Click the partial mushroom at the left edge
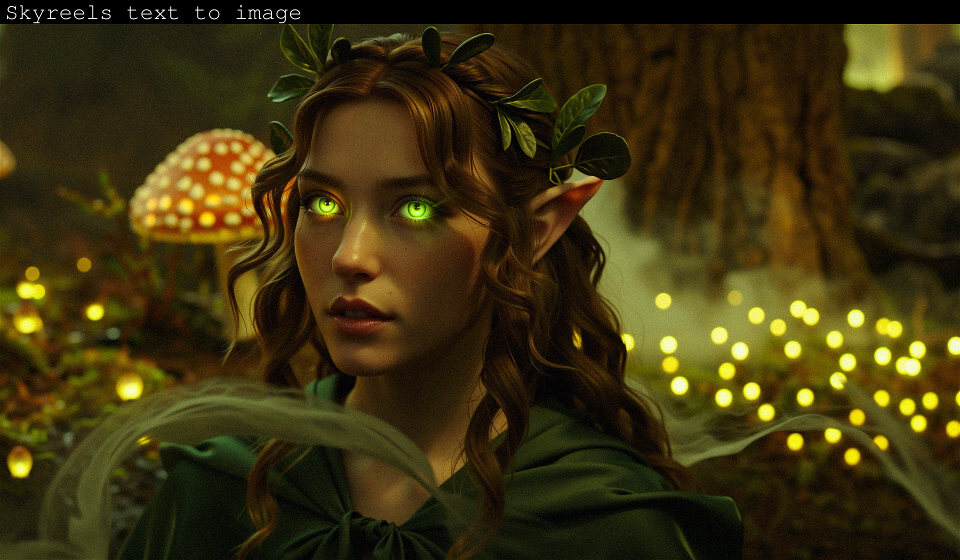This screenshot has width=960, height=560. click(x=6, y=159)
